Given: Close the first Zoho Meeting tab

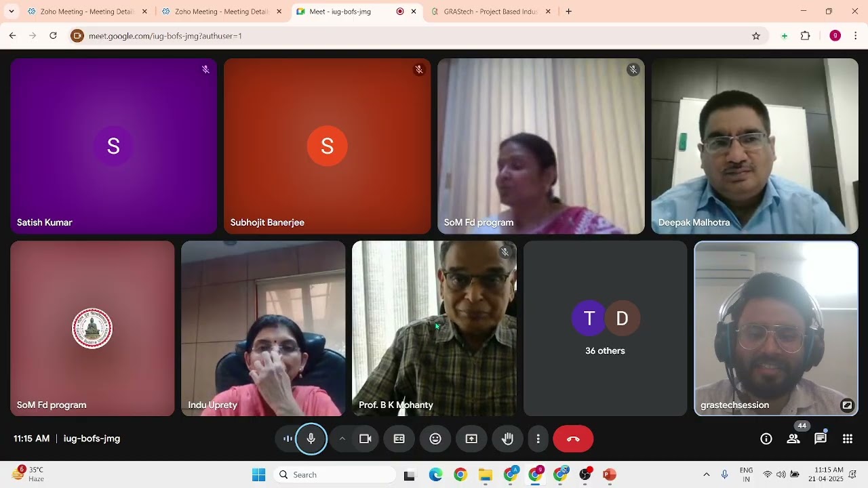Looking at the screenshot, I should 144,12.
